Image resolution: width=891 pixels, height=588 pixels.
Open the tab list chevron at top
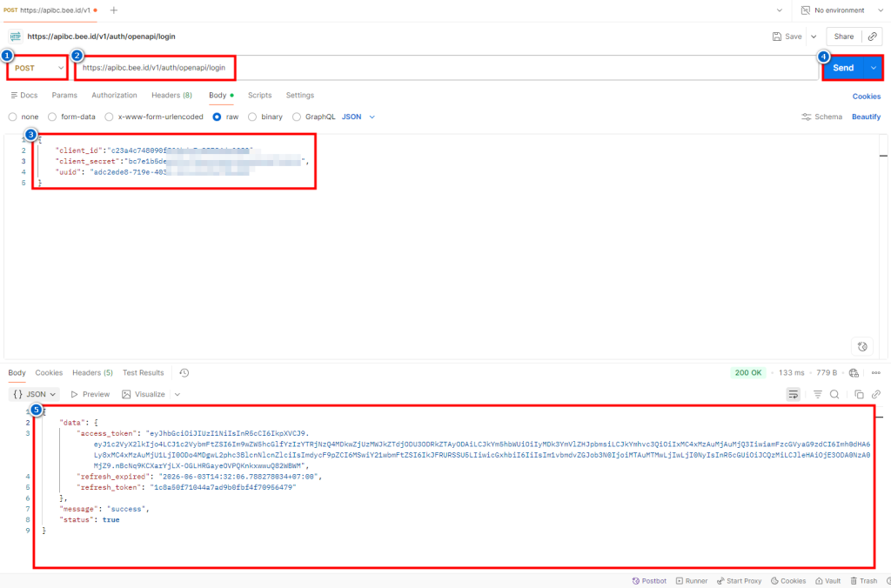click(x=779, y=10)
